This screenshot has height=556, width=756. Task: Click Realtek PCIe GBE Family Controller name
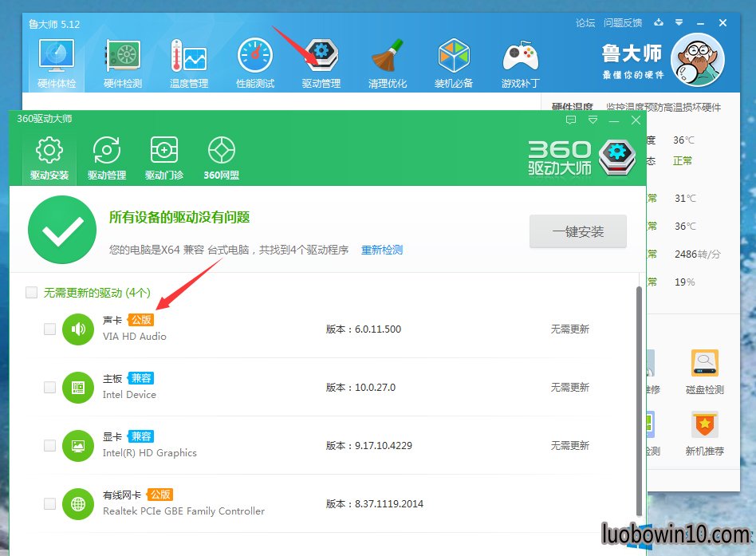tap(183, 511)
